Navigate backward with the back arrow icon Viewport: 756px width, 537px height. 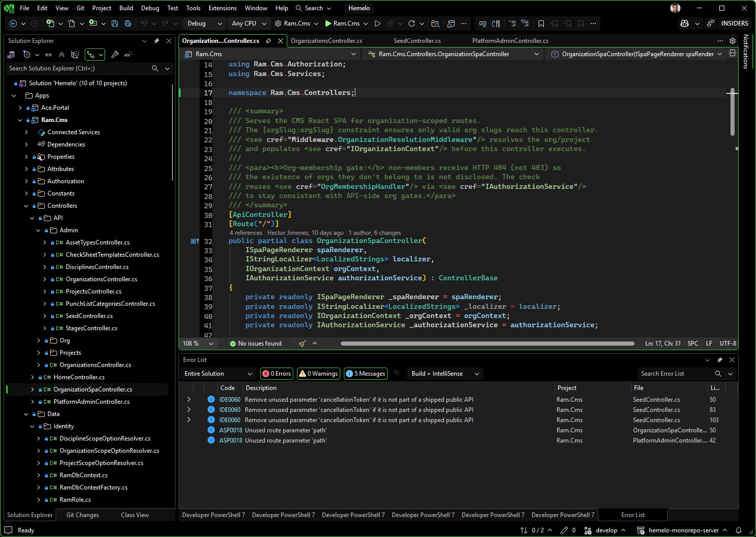[13, 23]
